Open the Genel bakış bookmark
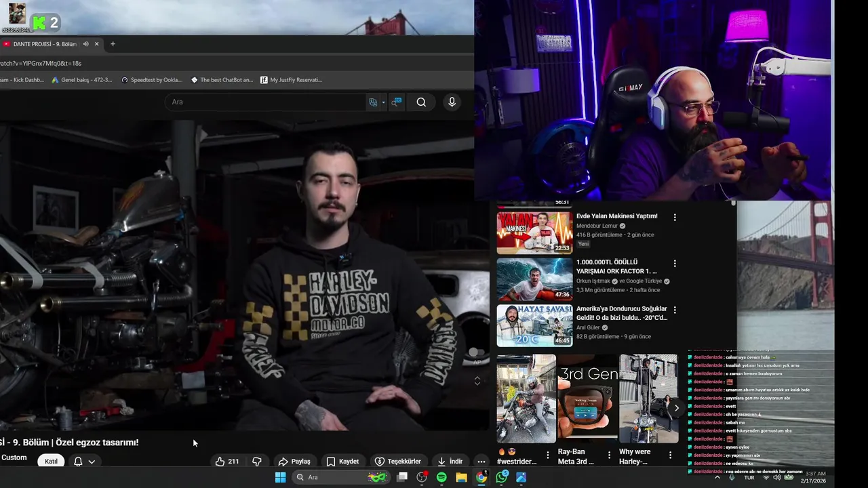 82,80
